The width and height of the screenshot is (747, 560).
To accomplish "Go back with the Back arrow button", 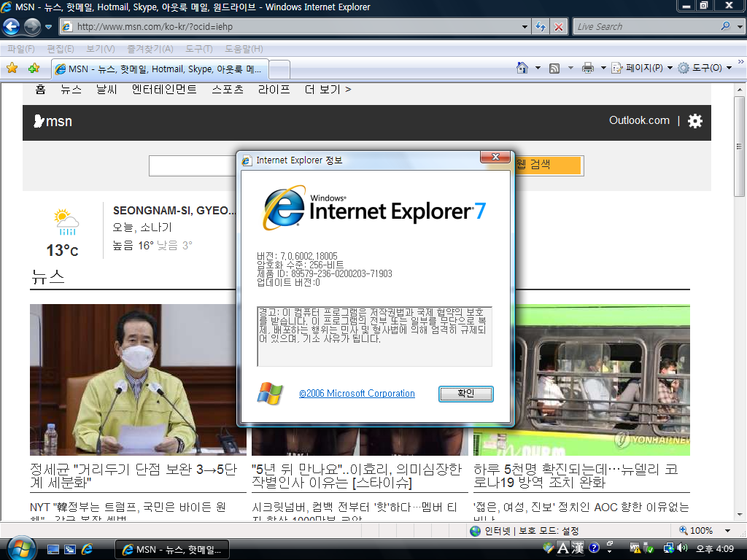I will tap(12, 27).
